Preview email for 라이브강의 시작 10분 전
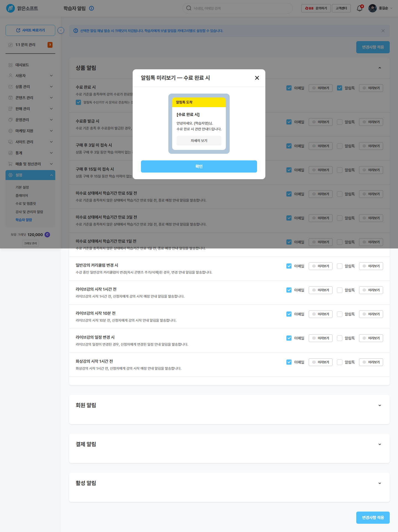The height and width of the screenshot is (532, 398). tap(321, 314)
